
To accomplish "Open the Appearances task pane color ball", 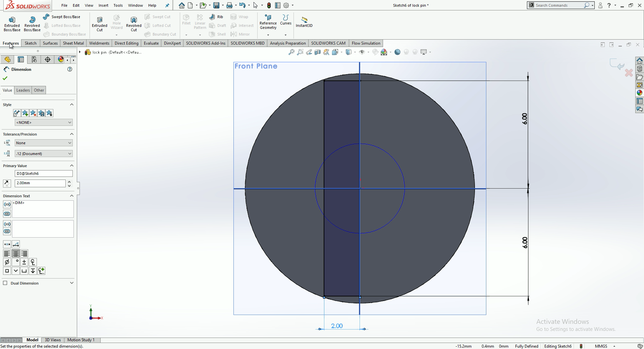I will click(640, 93).
